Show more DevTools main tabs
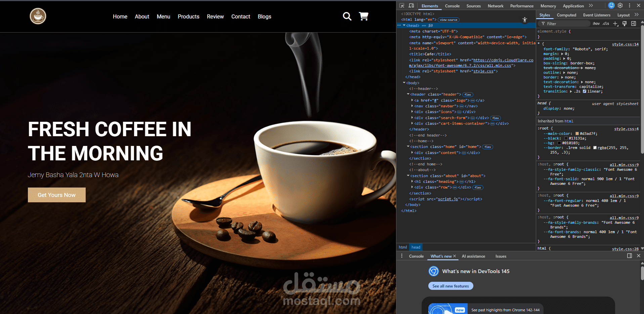 tap(591, 6)
